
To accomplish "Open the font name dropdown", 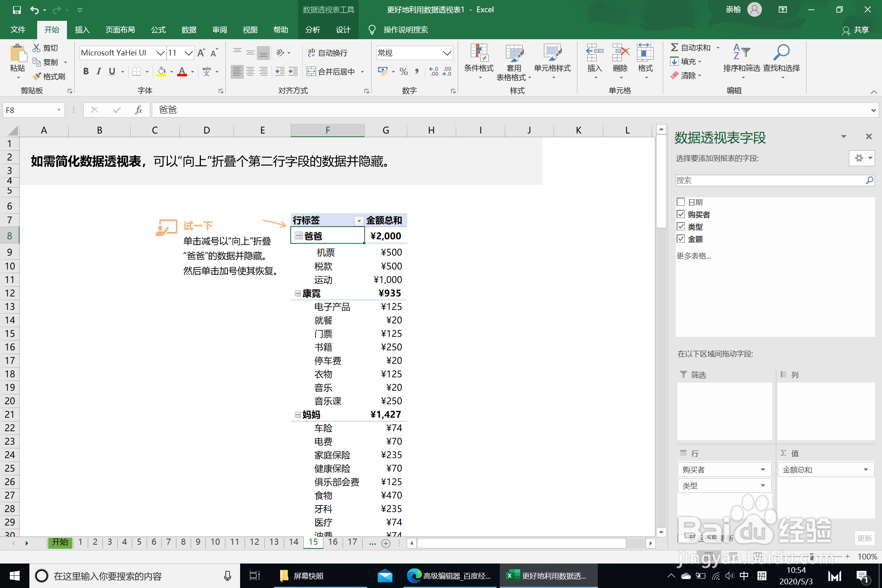I will coord(160,53).
